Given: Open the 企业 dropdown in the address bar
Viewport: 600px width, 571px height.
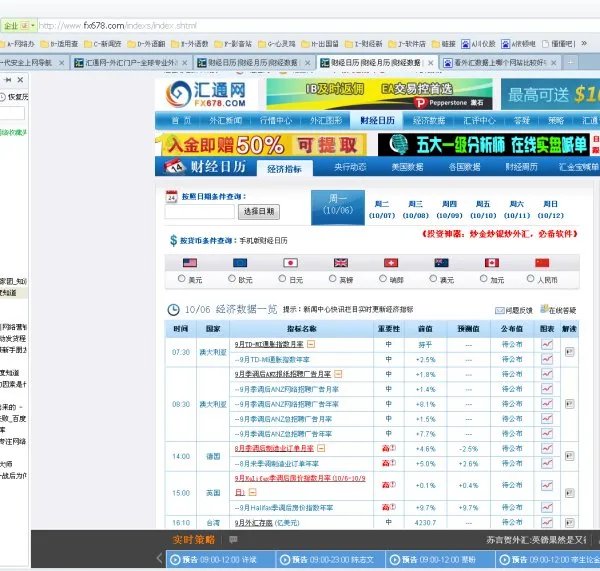Looking at the screenshot, I should coord(20,25).
